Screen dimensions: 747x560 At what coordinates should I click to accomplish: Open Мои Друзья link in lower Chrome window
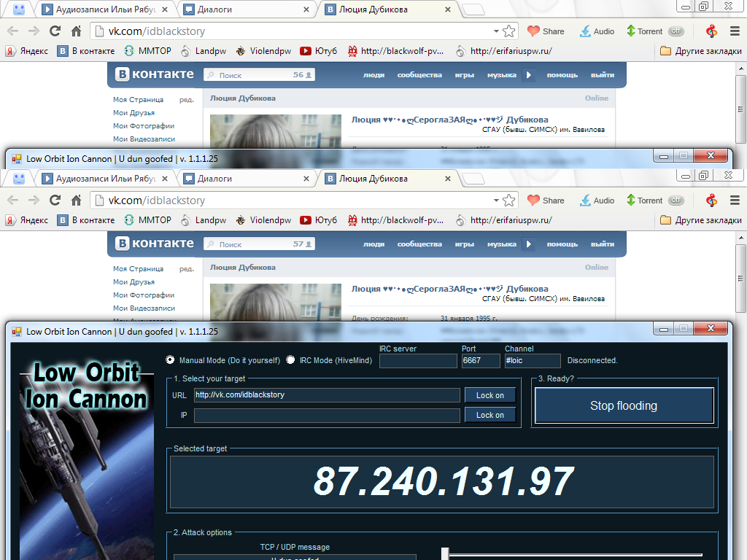pyautogui.click(x=134, y=282)
